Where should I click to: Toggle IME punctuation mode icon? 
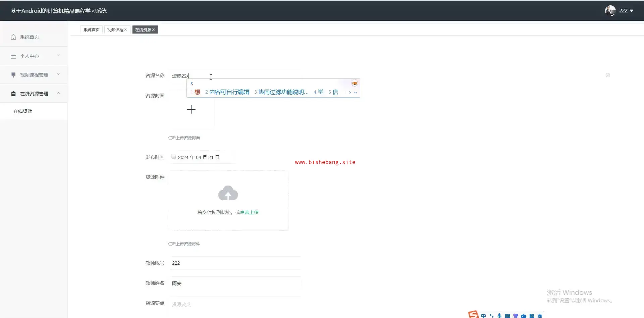[491, 316]
